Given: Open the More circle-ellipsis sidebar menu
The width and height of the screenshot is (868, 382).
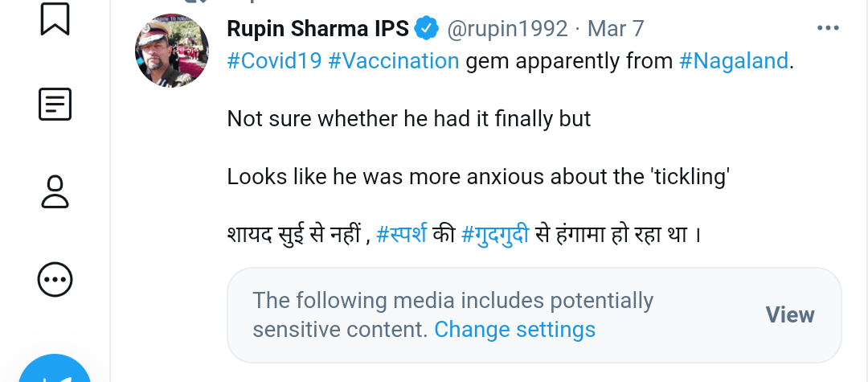Looking at the screenshot, I should point(55,280).
